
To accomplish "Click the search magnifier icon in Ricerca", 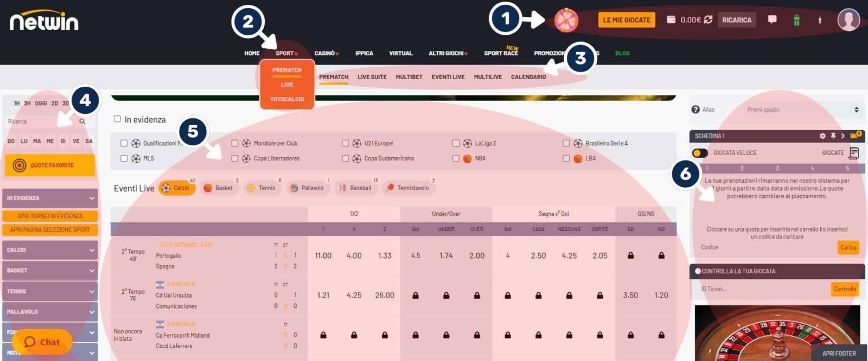I will coord(82,121).
